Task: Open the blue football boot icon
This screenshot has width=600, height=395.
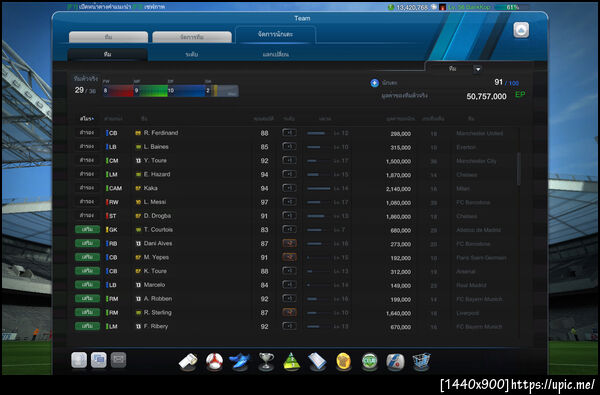Action: click(240, 361)
